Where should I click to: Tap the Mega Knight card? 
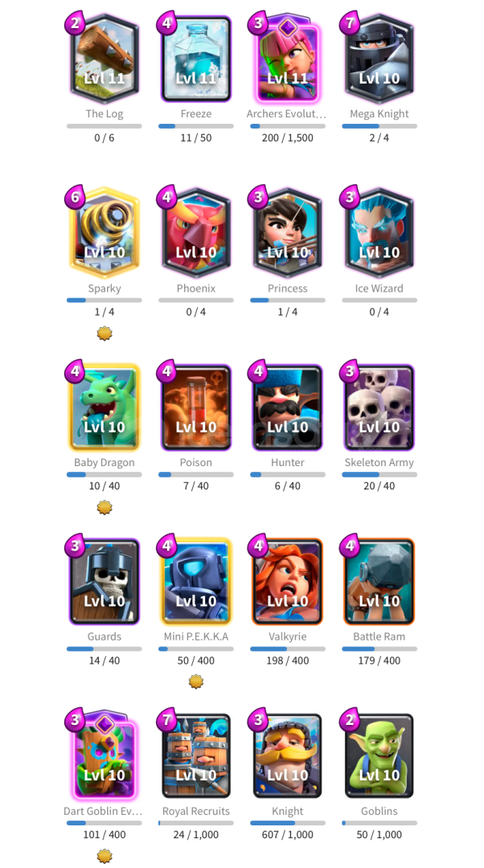pyautogui.click(x=379, y=59)
